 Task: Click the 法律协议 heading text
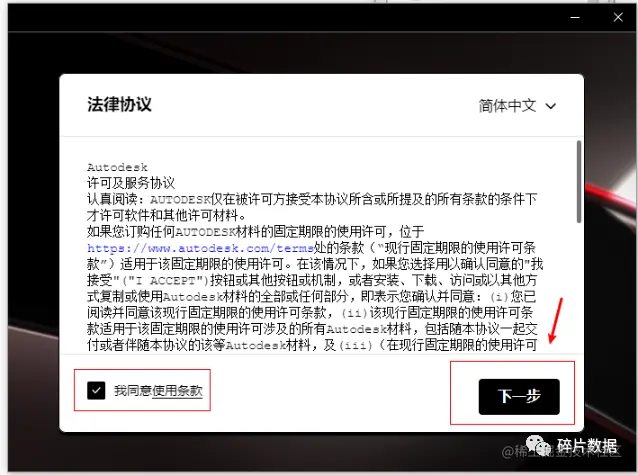(x=119, y=104)
